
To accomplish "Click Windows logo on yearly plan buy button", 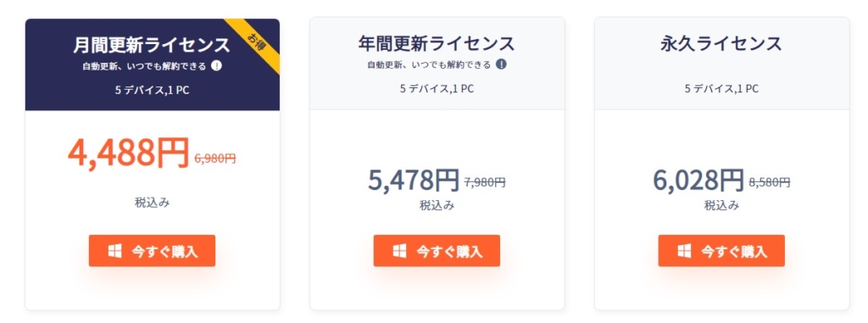I will tap(400, 251).
